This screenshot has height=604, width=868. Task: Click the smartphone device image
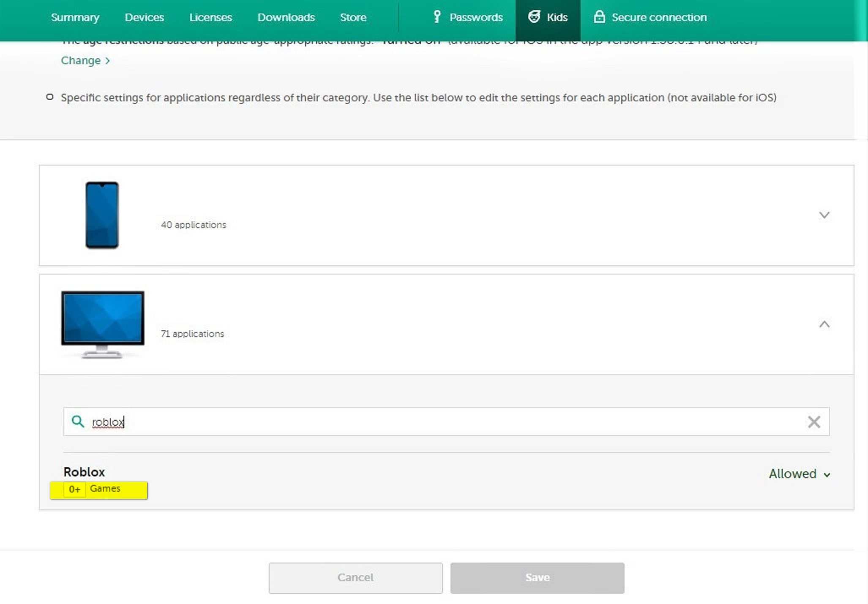(102, 215)
